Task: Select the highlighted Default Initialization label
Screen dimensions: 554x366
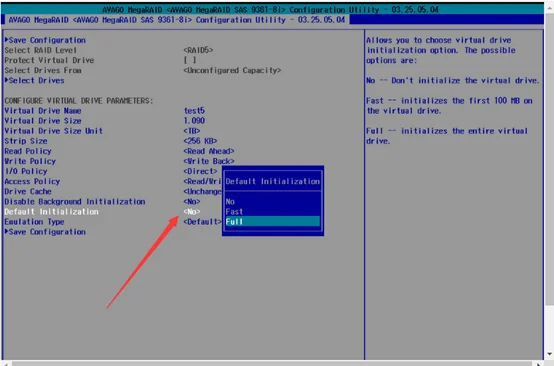Action: click(x=51, y=212)
